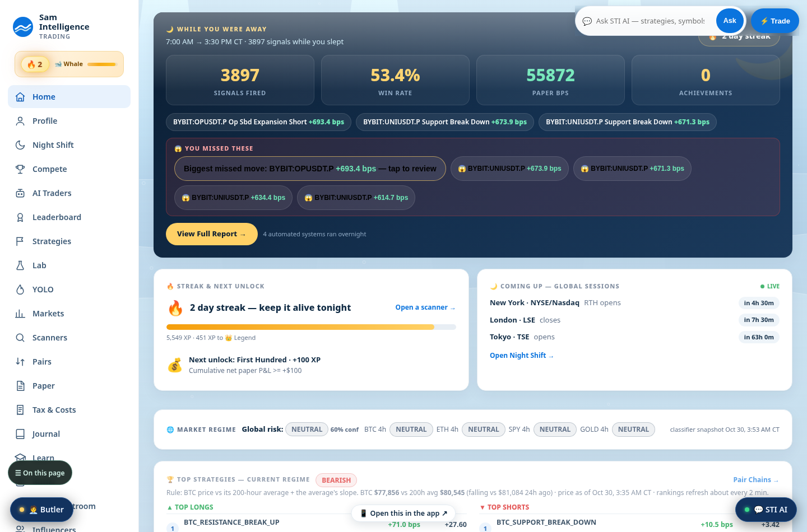
Task: Click the YOLO flame icon
Action: tap(20, 290)
